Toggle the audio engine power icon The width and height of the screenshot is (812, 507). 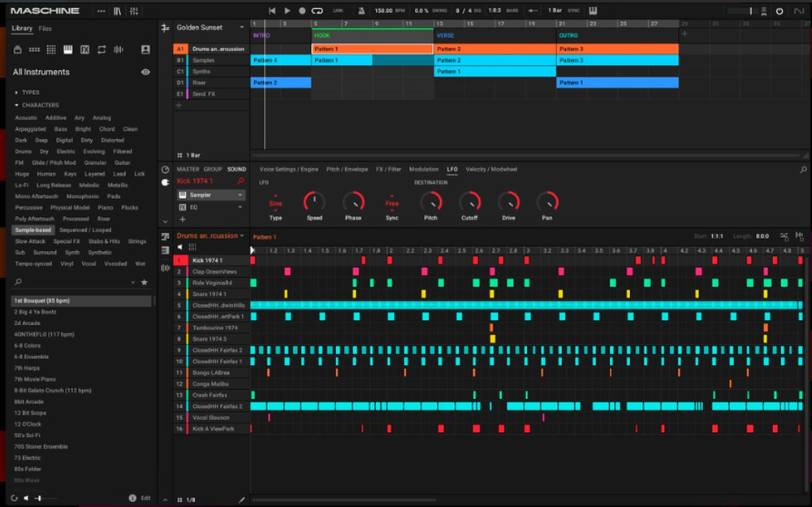[x=780, y=11]
